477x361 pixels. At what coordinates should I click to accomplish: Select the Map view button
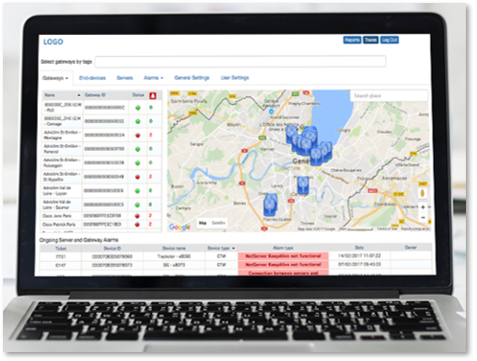pos(203,223)
